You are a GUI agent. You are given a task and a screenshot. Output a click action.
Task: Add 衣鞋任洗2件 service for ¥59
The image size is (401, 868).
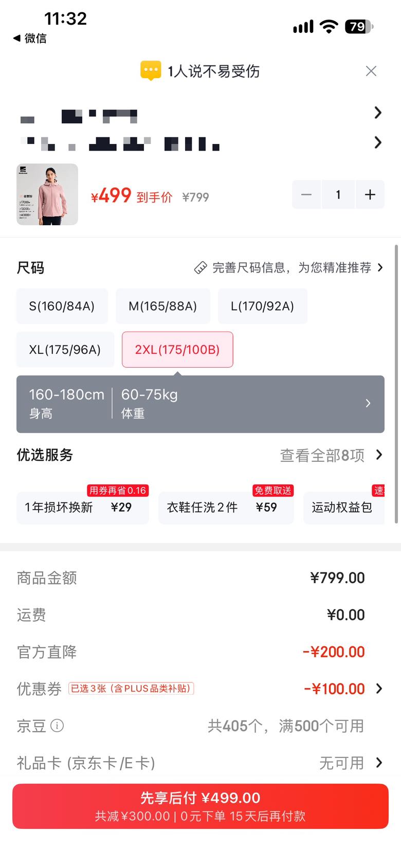tap(226, 508)
